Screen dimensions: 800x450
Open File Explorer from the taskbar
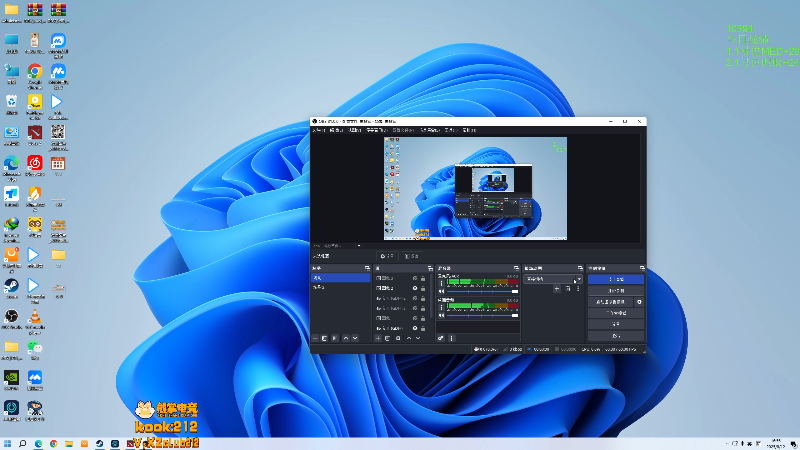(69, 443)
